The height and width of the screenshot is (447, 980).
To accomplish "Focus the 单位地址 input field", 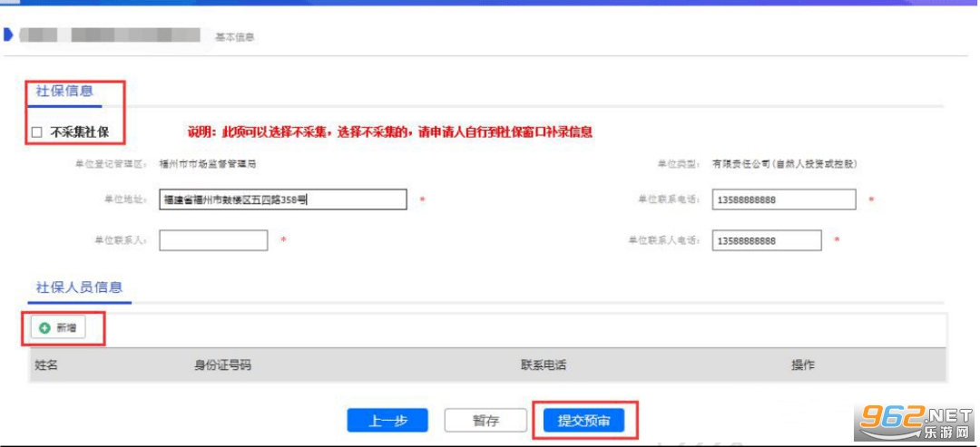I will click(x=282, y=199).
